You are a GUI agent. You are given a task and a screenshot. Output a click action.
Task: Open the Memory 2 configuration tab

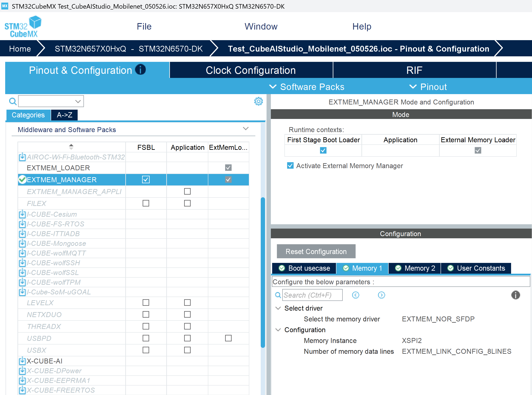(x=414, y=268)
